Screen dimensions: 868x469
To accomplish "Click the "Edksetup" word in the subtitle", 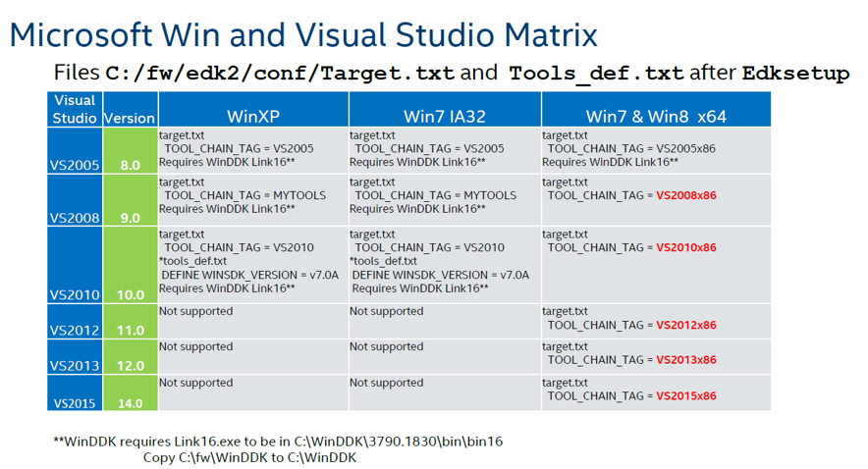I will tap(795, 73).
